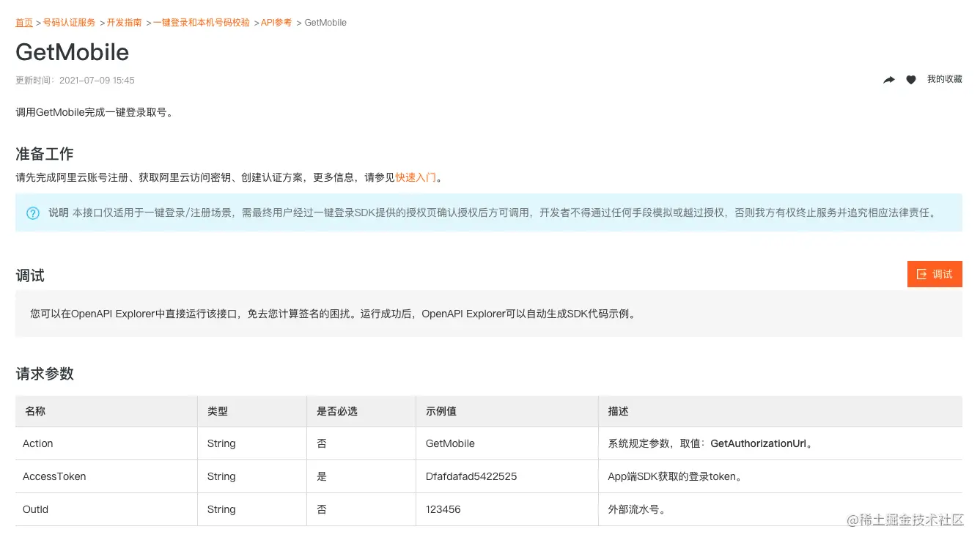Open the 首页 breadcrumb link

(24, 23)
